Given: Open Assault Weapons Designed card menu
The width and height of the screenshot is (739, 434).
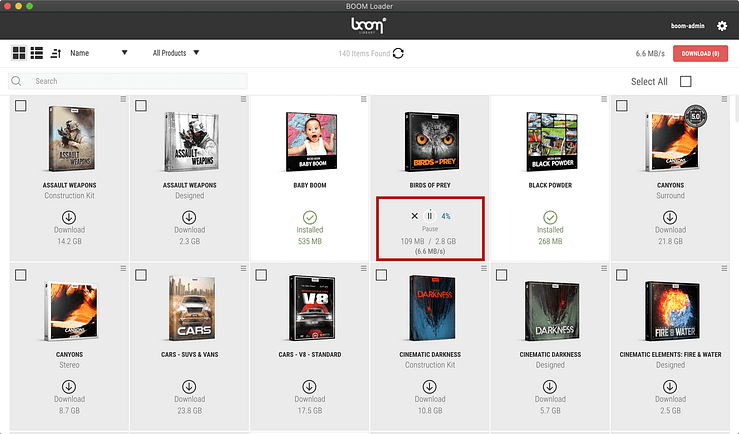Looking at the screenshot, I should tap(243, 99).
